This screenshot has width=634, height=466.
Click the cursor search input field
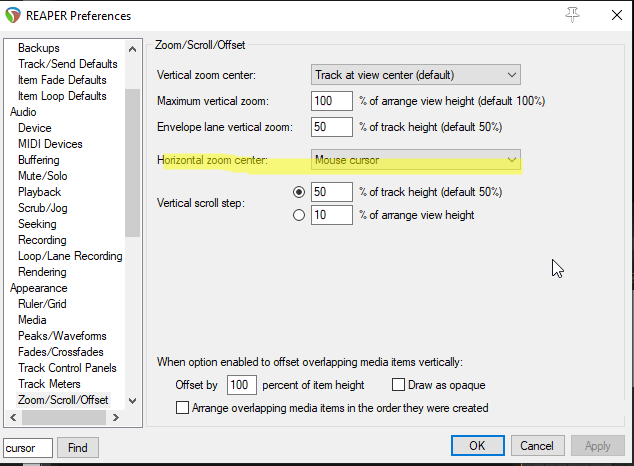28,448
